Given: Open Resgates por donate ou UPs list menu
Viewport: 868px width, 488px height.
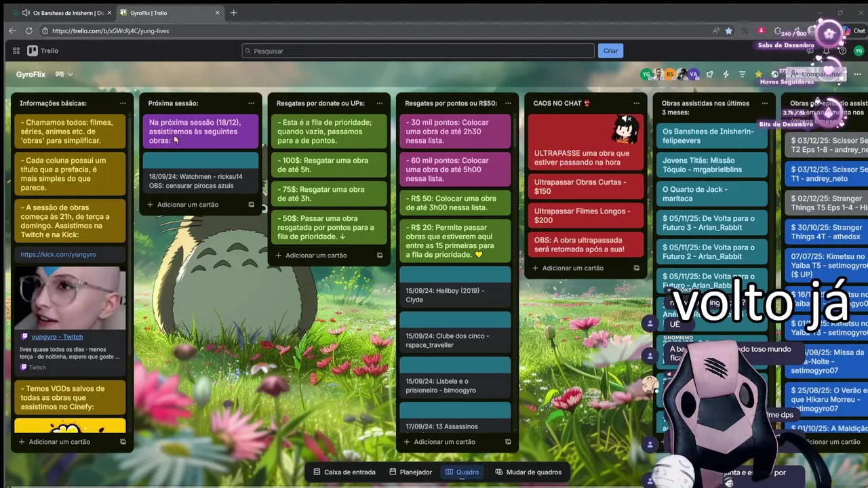Looking at the screenshot, I should [x=380, y=103].
